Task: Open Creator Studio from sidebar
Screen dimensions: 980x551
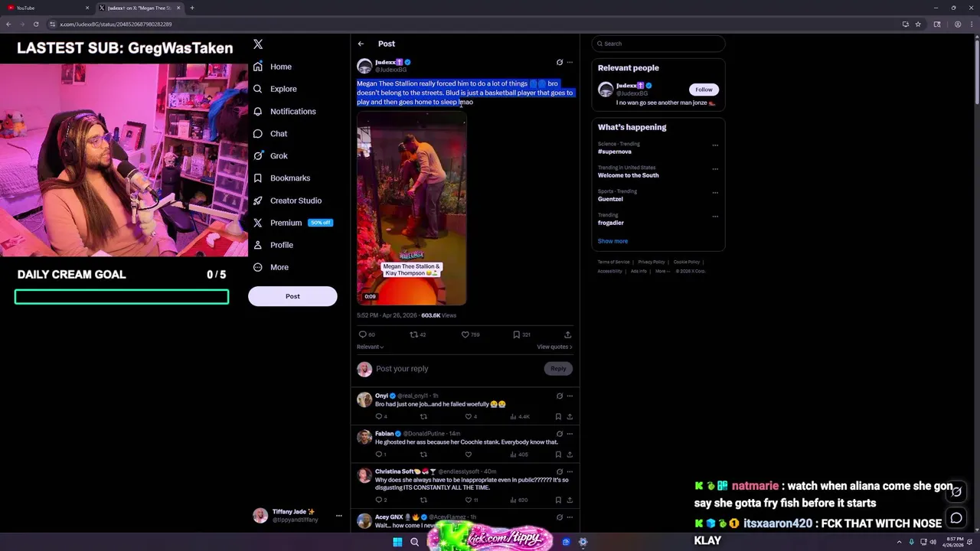Action: 287,200
